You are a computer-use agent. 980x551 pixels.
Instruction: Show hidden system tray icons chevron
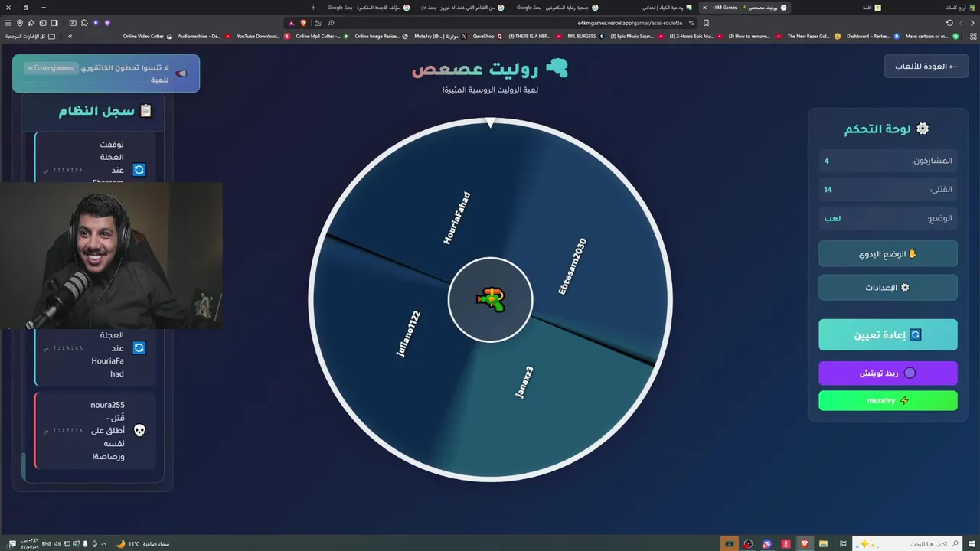(103, 543)
